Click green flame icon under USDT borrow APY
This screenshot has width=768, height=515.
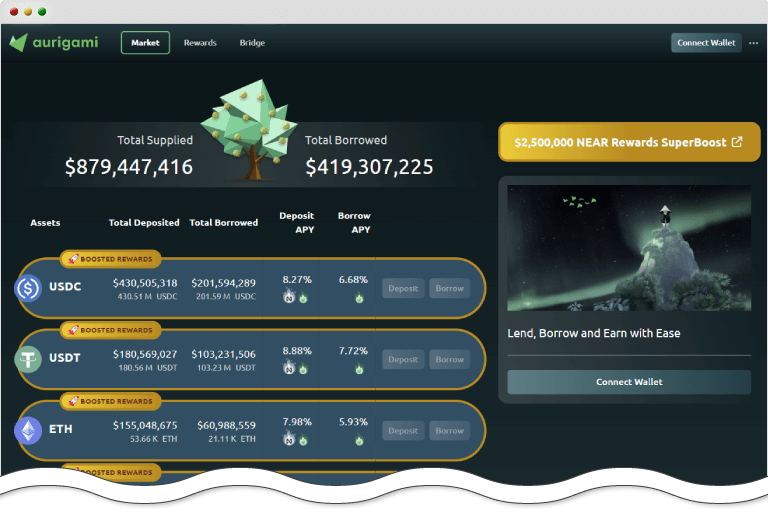pos(360,369)
